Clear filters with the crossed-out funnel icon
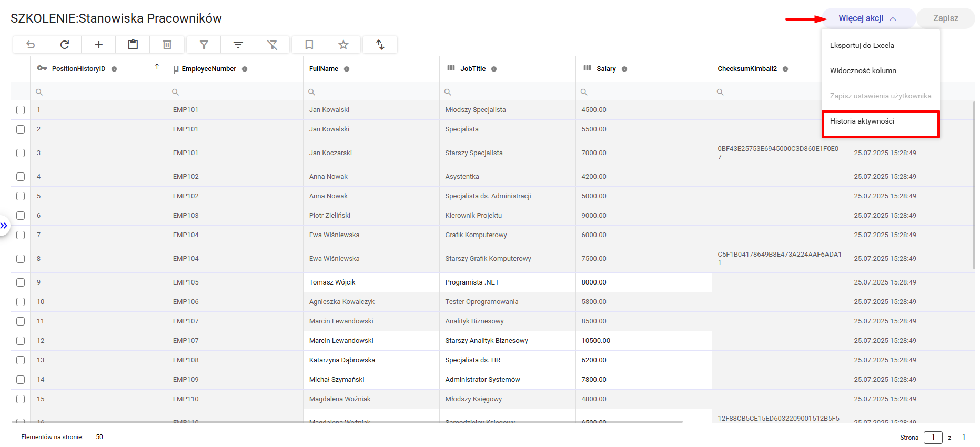980x447 pixels. (x=272, y=45)
